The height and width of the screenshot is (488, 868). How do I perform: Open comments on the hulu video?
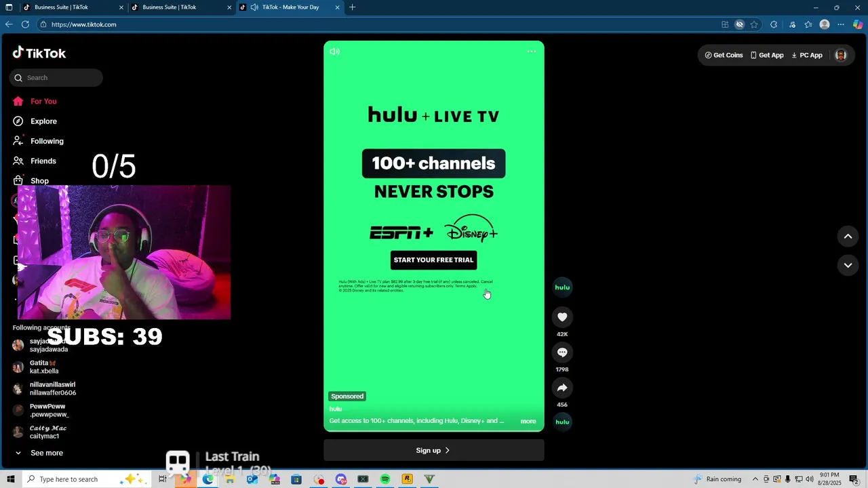(562, 352)
